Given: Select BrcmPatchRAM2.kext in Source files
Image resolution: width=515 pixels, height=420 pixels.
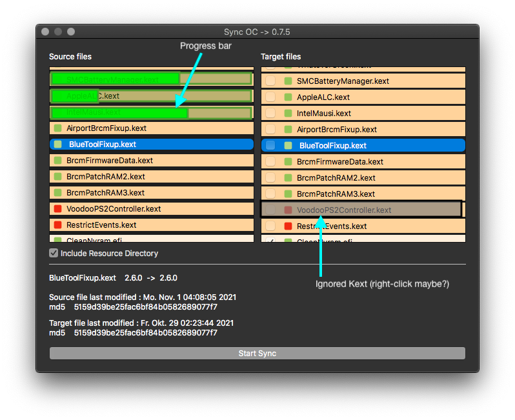Looking at the screenshot, I should (152, 176).
